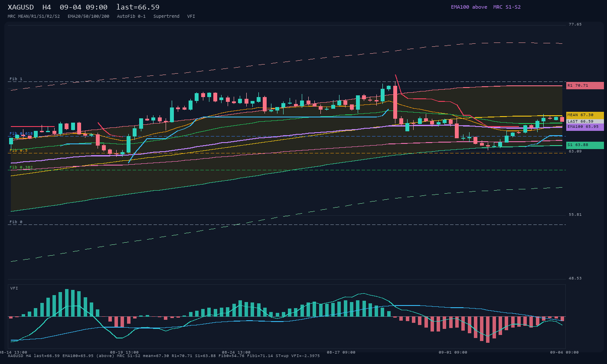This screenshot has height=364, width=607.
Task: Click the 'Fib 0.5' level label
Action: click(x=19, y=150)
